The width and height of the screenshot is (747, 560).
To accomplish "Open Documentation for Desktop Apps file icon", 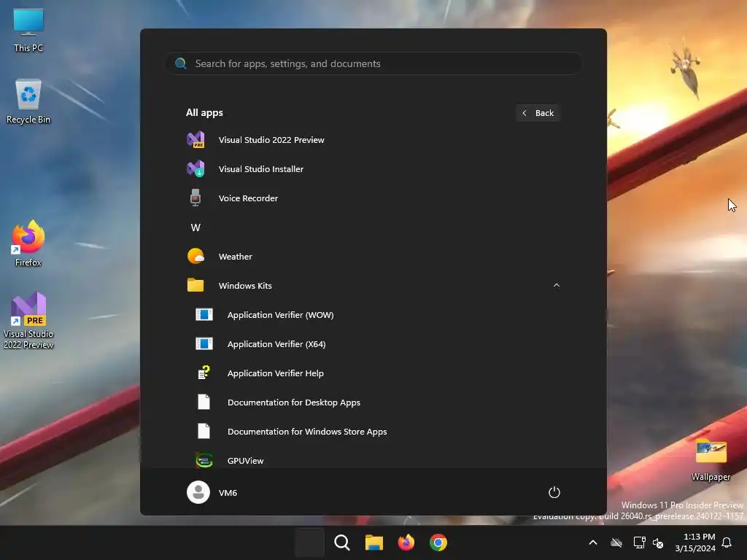I will pos(204,402).
